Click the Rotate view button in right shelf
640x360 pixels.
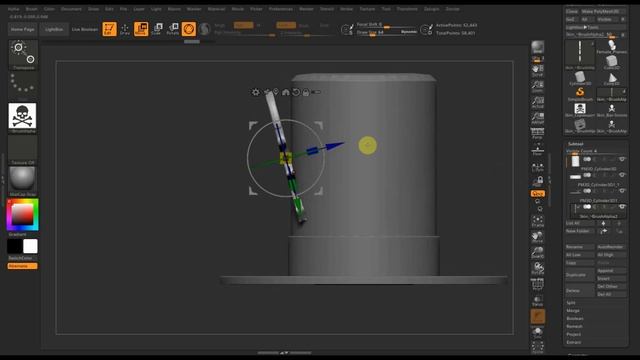(538, 268)
